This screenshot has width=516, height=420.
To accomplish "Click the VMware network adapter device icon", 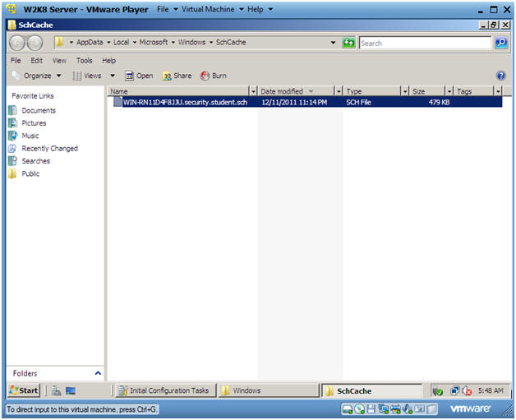I will click(x=384, y=409).
